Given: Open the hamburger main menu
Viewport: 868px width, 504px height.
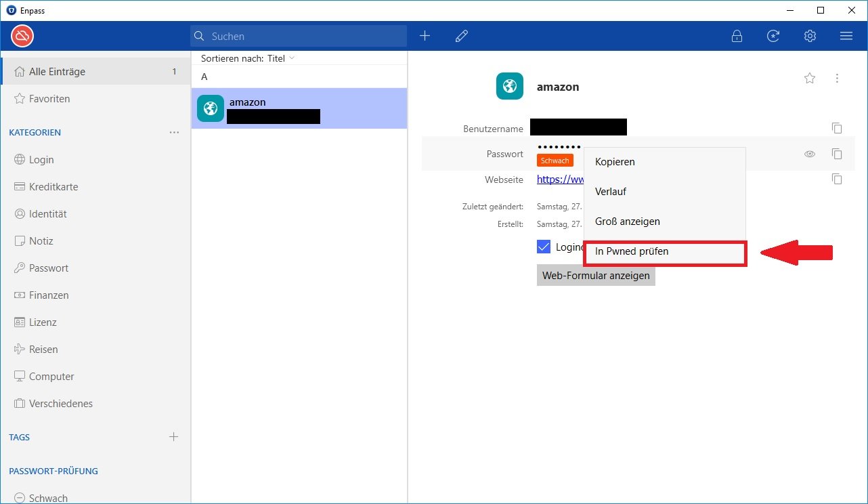Looking at the screenshot, I should coord(846,36).
